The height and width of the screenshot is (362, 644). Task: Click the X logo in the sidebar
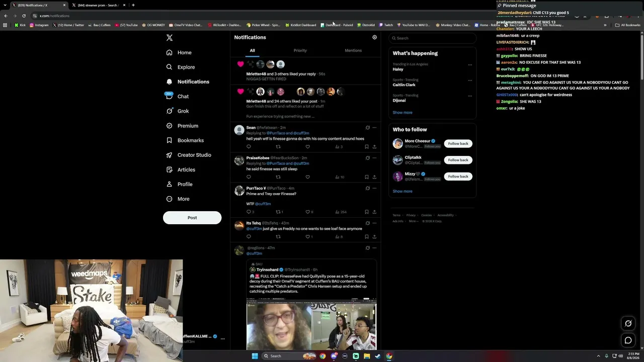point(170,38)
